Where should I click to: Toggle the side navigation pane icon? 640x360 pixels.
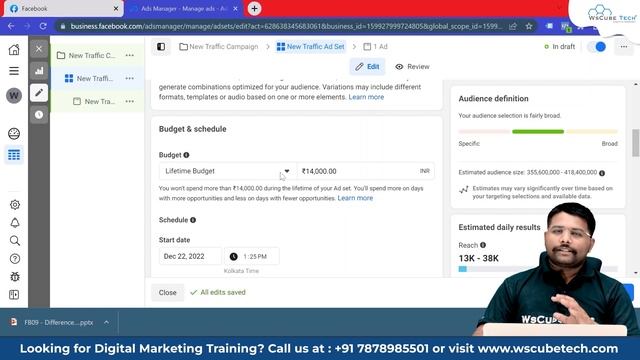click(x=161, y=47)
